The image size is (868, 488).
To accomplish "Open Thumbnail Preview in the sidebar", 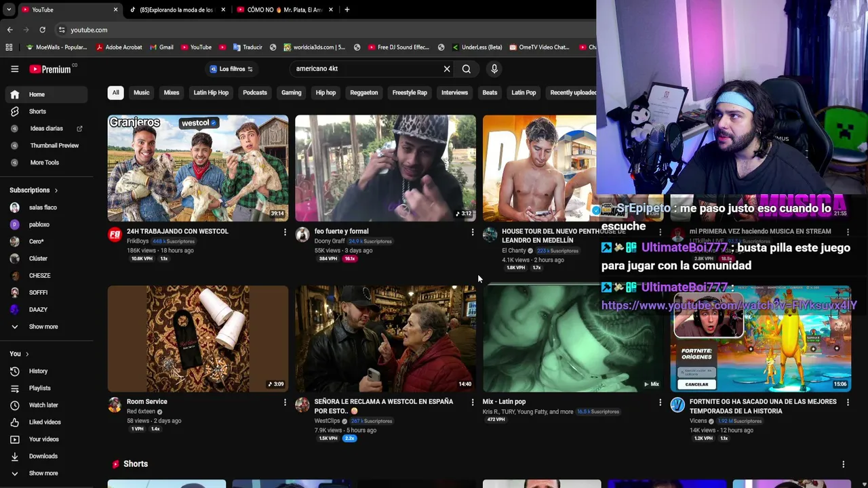I will pos(45,145).
